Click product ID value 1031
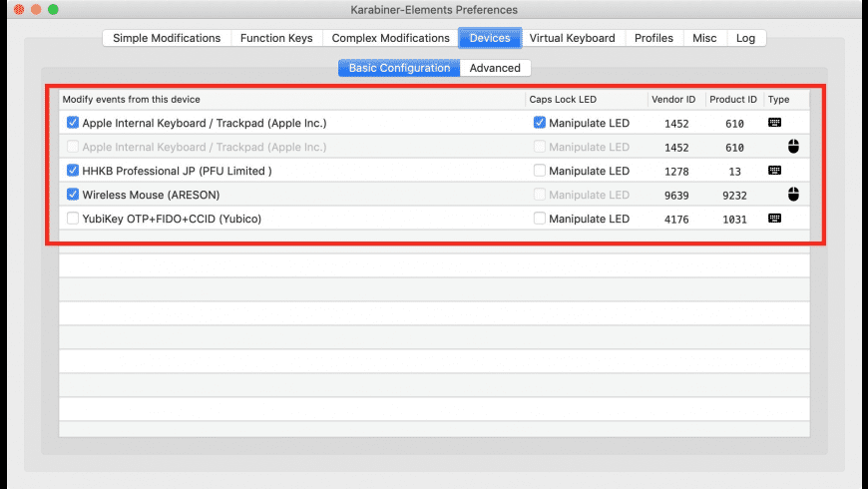Screen dimensions: 868x489 coord(734,220)
